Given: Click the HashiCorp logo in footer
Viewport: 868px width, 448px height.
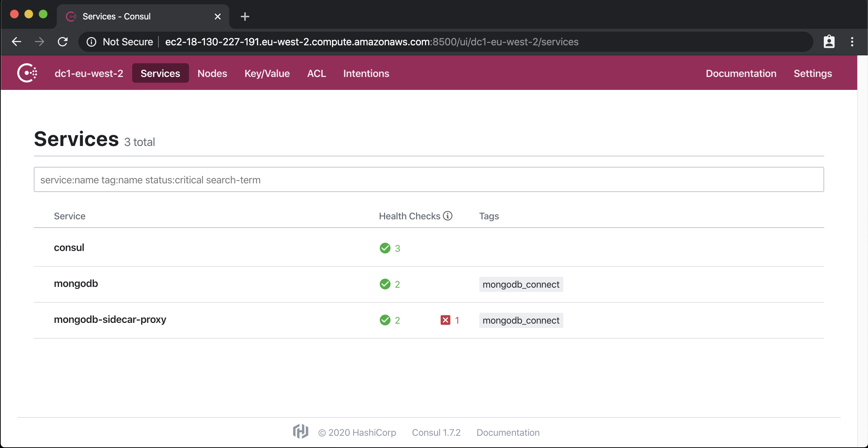Looking at the screenshot, I should coord(300,431).
